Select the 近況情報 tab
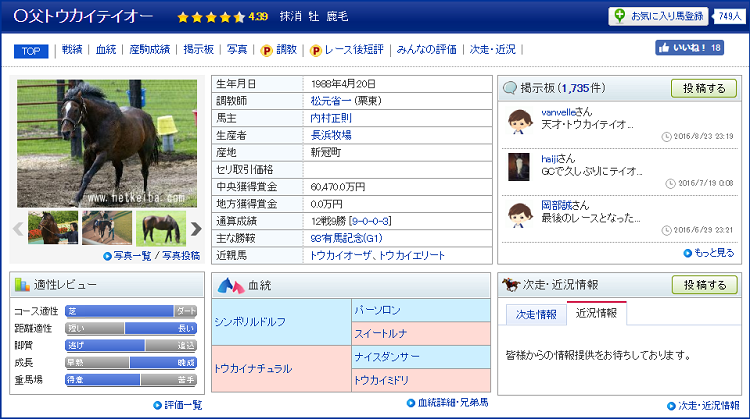Viewport: 750px width, 419px height. (x=596, y=314)
